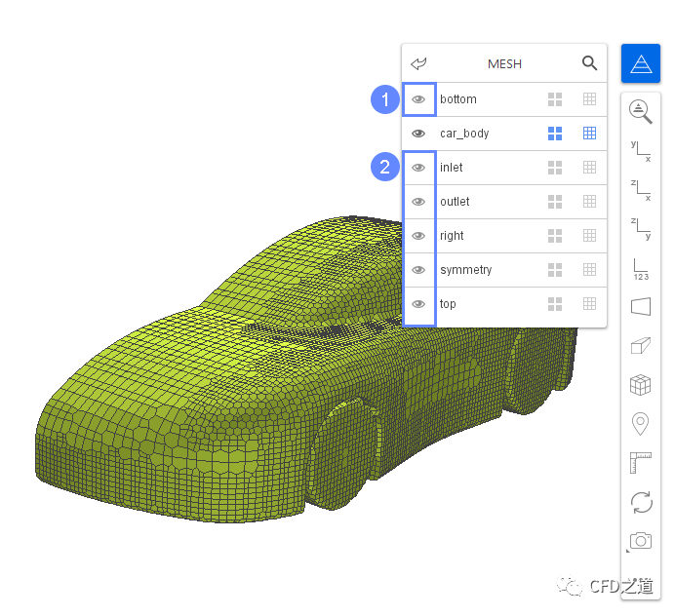
Task: Select the top patch name
Action: tap(448, 304)
